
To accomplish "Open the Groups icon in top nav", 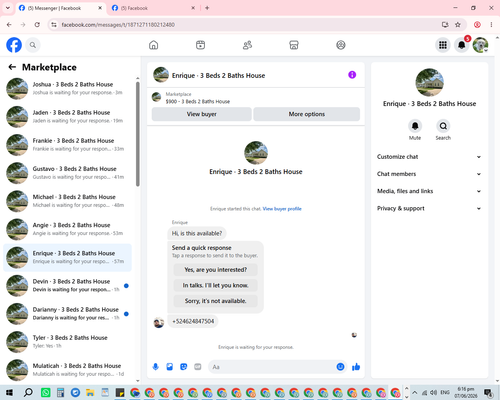I will coord(341,45).
